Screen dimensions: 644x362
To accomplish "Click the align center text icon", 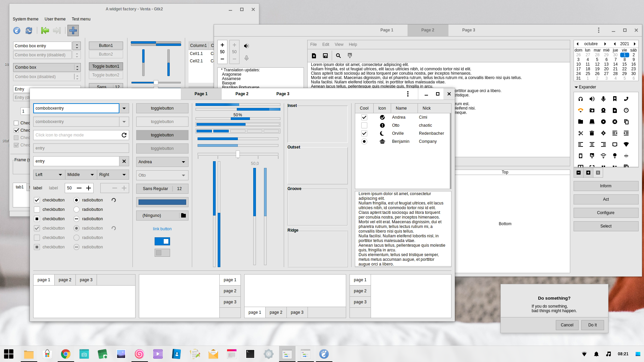I will coord(592,144).
